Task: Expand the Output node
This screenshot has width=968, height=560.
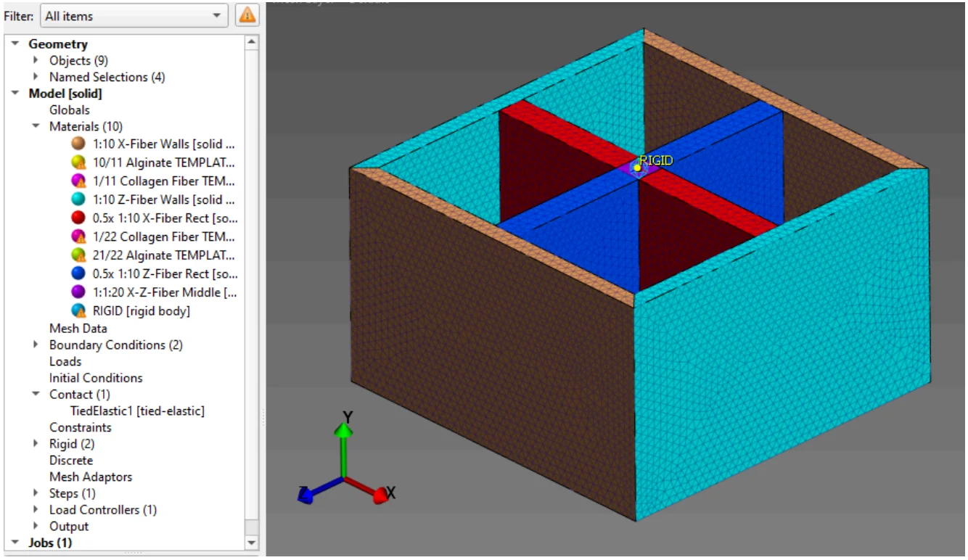Action: 36,527
